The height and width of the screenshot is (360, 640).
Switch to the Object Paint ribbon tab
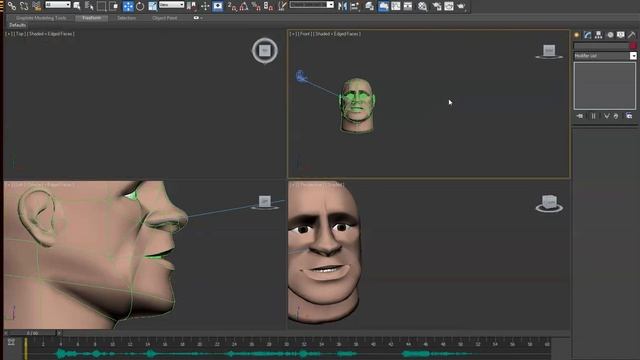pos(165,18)
